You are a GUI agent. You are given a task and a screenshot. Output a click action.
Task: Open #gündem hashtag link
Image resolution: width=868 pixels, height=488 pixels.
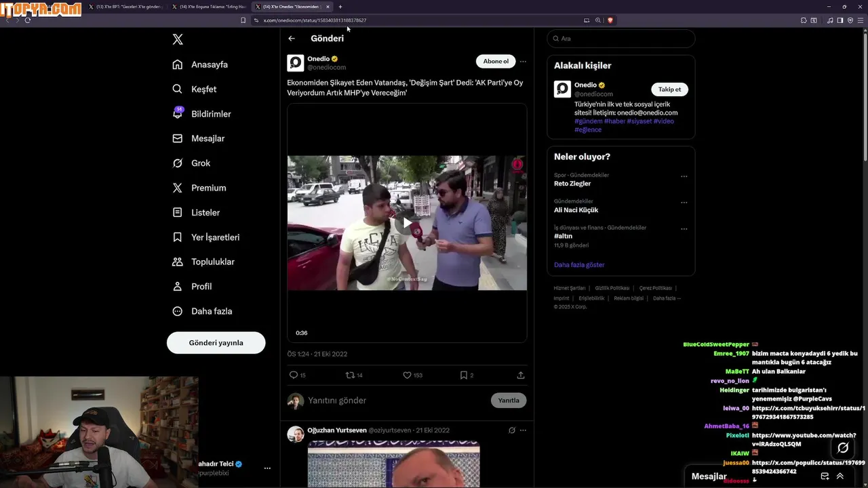pos(589,121)
